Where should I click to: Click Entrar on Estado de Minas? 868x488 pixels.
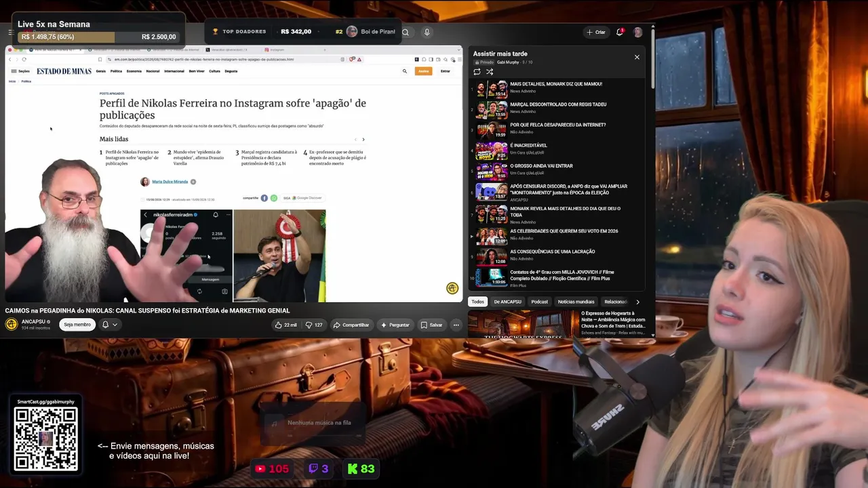[445, 71]
